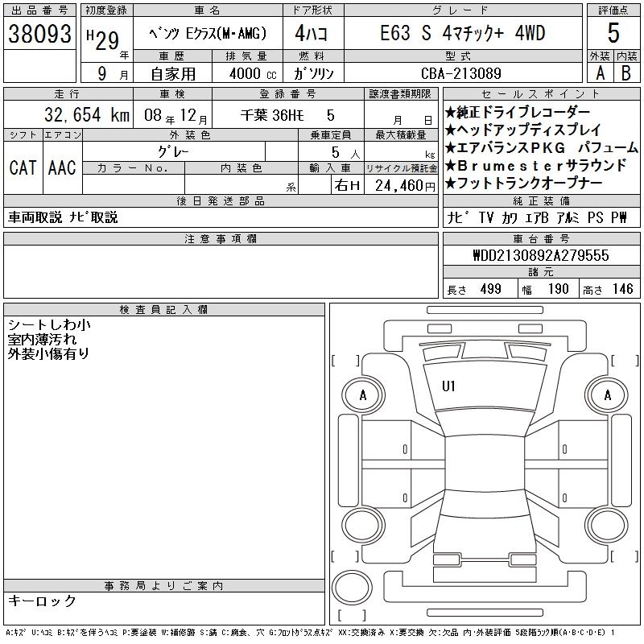Click the inspector note シートしわ小
This screenshot has height=644, width=644.
point(49,324)
